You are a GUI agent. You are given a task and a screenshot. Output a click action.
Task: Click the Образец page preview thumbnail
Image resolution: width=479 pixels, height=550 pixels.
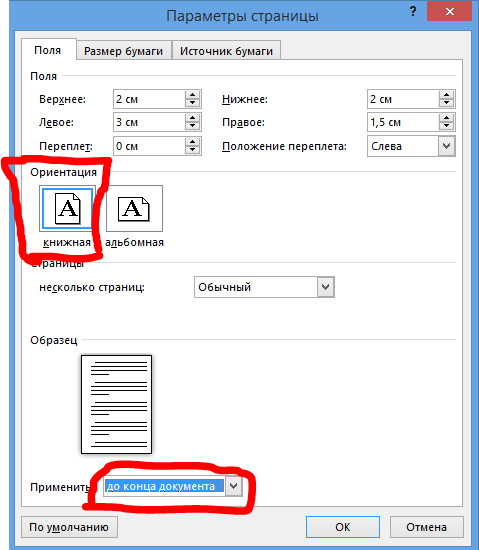[116, 404]
